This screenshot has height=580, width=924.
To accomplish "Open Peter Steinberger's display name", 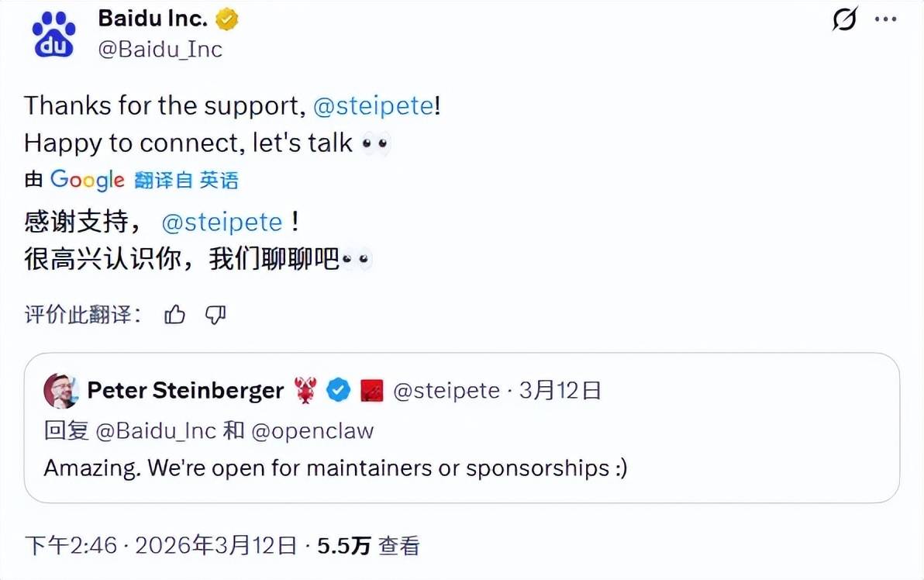I will pos(185,390).
